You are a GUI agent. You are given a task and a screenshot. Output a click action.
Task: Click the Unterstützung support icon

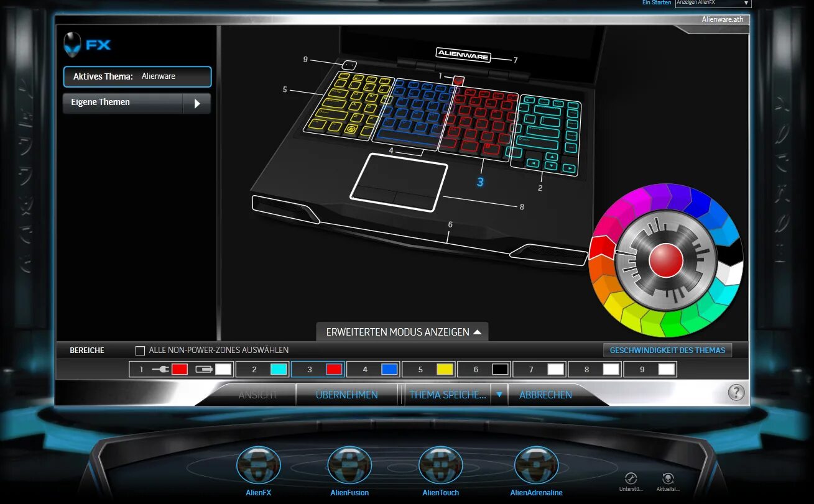click(631, 478)
